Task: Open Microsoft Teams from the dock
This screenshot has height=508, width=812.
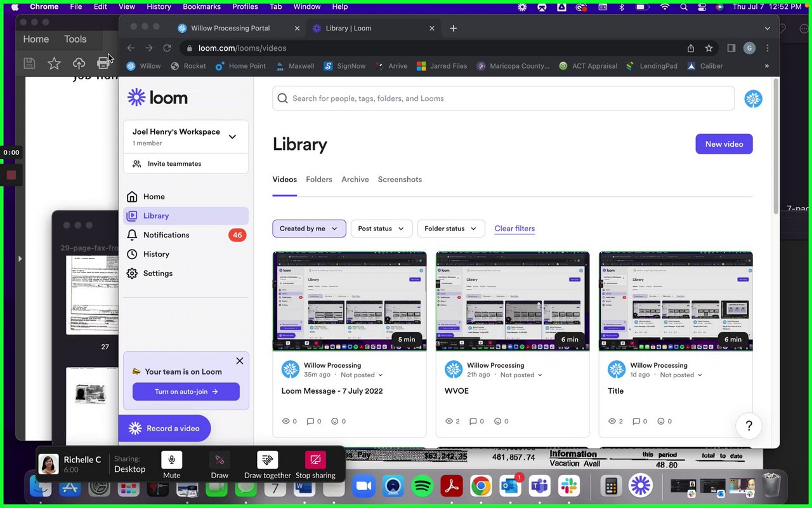Action: [539, 486]
